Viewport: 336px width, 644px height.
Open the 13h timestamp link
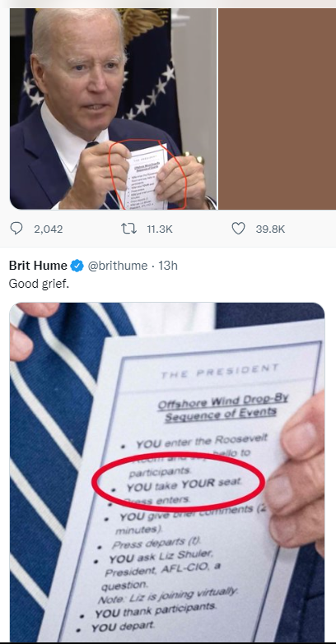(168, 266)
